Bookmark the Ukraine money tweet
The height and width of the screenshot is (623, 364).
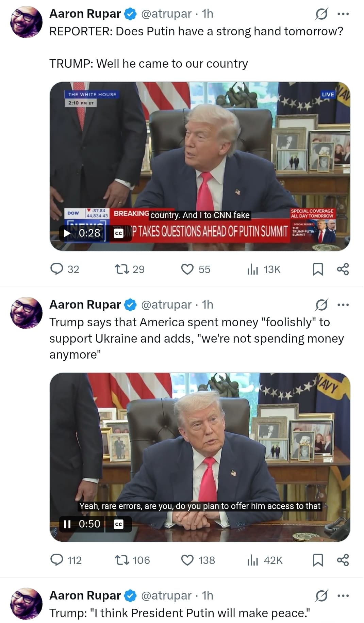318,560
